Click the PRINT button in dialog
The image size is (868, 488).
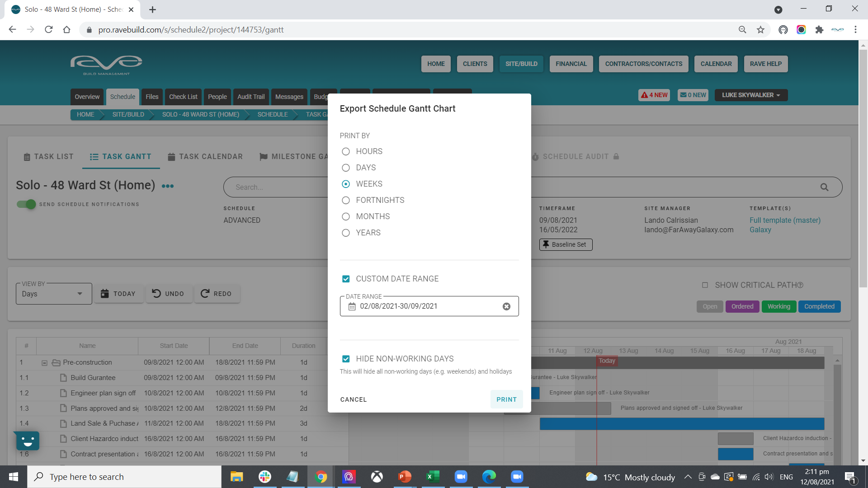click(x=506, y=399)
